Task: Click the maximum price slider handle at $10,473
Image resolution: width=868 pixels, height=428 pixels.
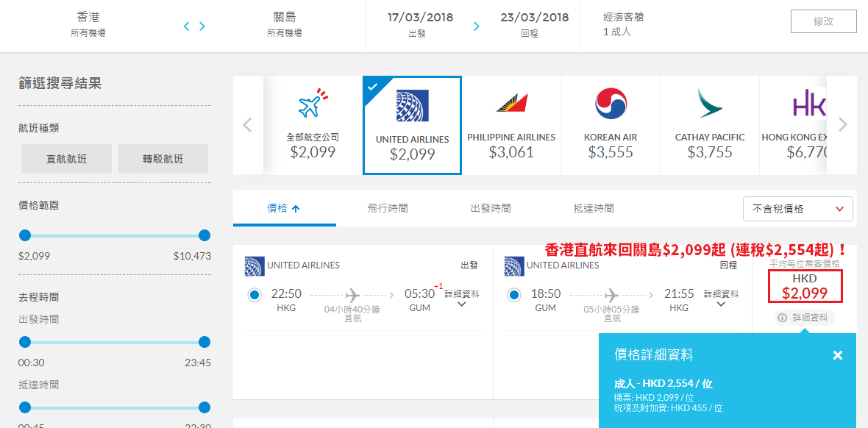Action: pyautogui.click(x=204, y=235)
